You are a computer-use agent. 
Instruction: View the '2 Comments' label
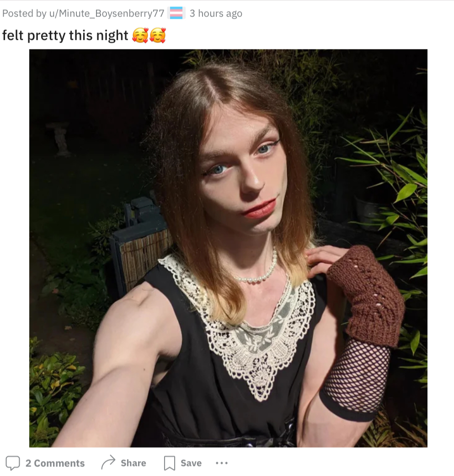(55, 463)
